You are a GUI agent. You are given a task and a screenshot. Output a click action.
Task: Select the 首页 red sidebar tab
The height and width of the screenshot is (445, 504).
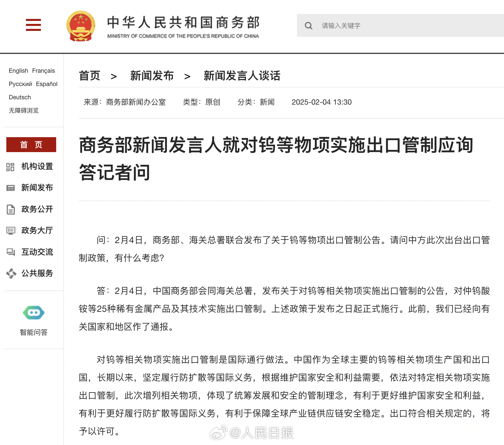point(31,144)
